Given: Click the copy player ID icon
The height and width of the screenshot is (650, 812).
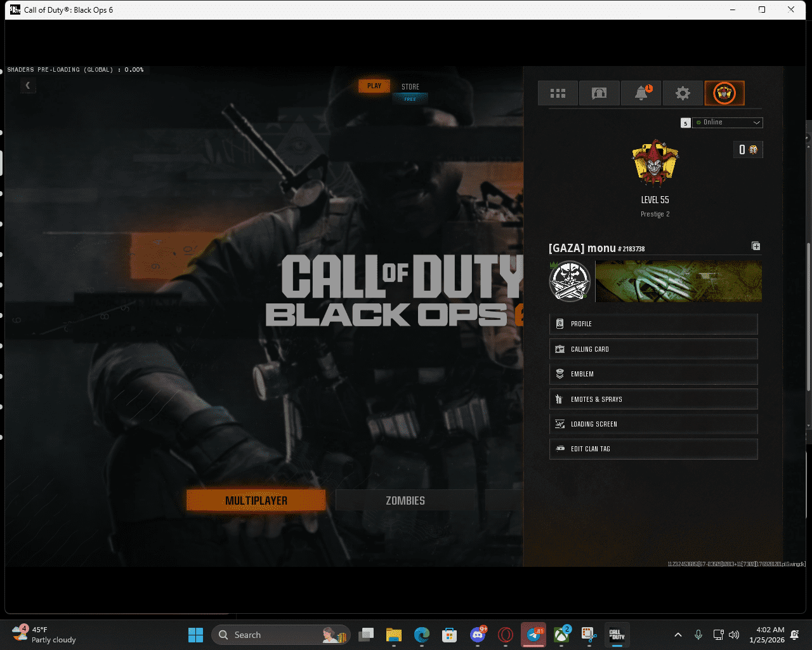Looking at the screenshot, I should [x=756, y=246].
